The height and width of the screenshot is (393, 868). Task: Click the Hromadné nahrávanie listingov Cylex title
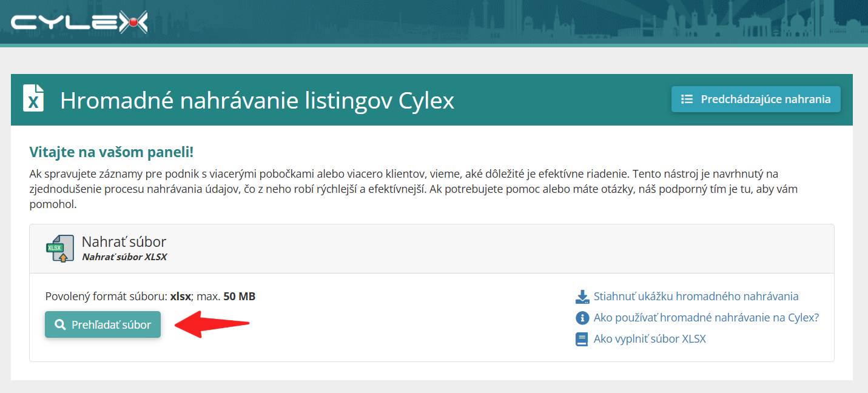click(x=257, y=100)
